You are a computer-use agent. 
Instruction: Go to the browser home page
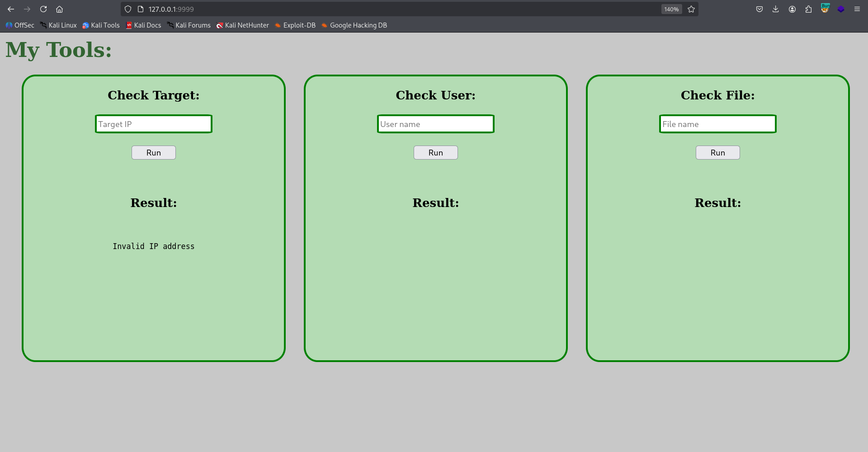(x=60, y=9)
